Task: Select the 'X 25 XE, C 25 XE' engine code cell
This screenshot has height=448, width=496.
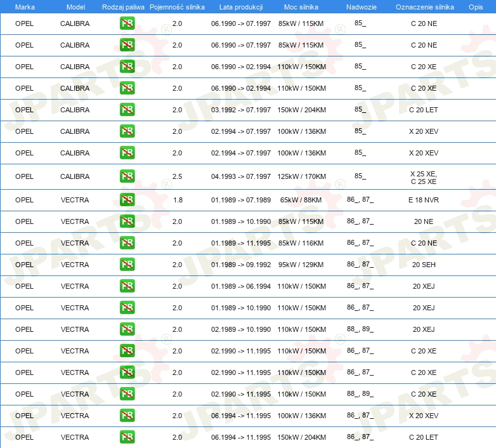Action: [424, 178]
